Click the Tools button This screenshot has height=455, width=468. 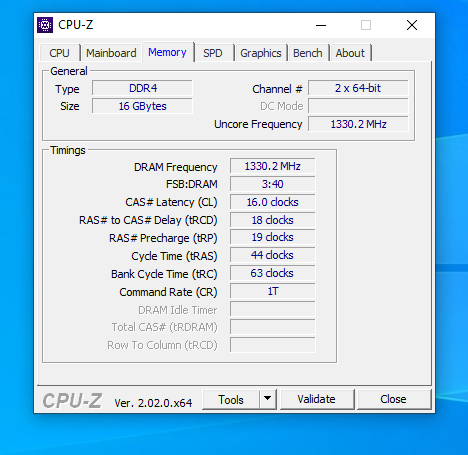pyautogui.click(x=231, y=399)
